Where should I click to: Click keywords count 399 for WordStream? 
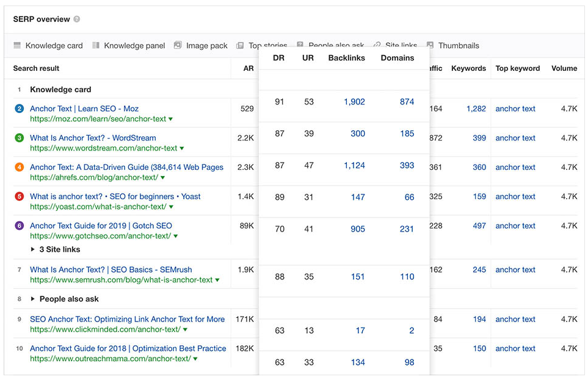pyautogui.click(x=479, y=138)
